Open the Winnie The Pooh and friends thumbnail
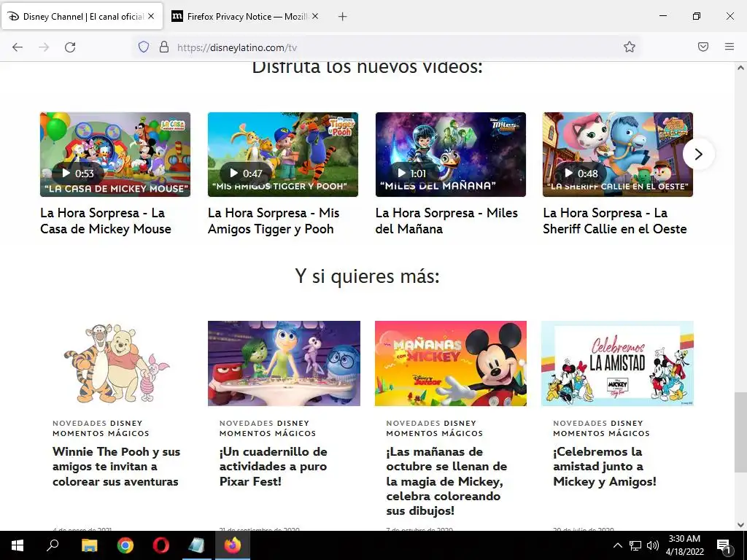This screenshot has height=560, width=747. pyautogui.click(x=117, y=363)
